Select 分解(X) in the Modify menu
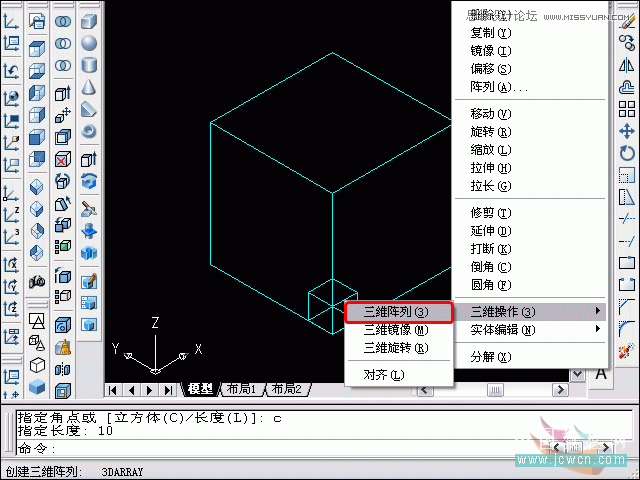Screen dimensions: 640x480 point(530,357)
